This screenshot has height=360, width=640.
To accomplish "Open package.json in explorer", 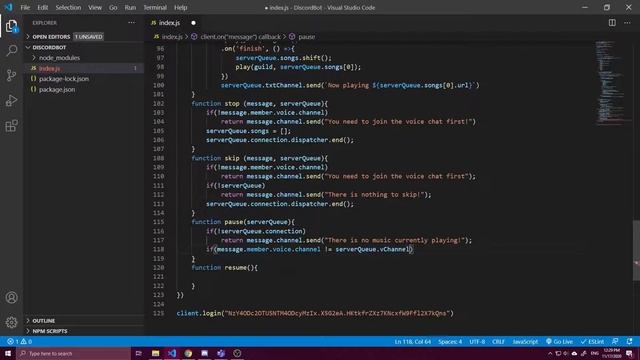I will tap(57, 89).
